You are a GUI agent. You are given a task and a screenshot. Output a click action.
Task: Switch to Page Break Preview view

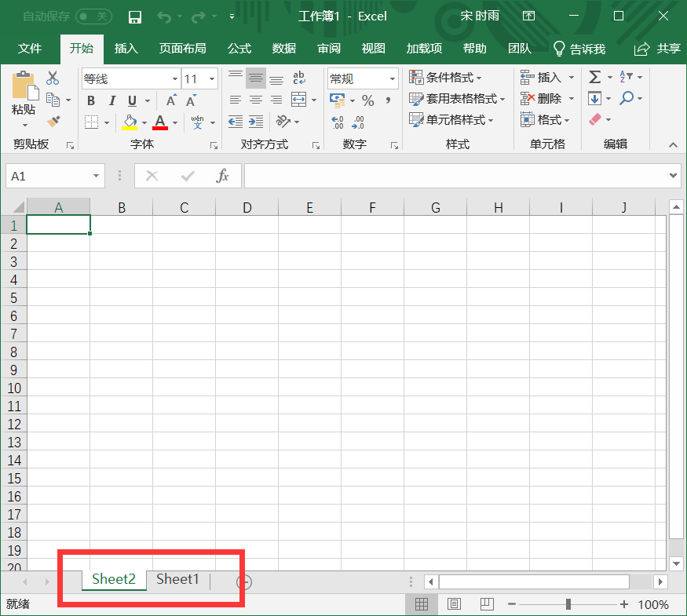pyautogui.click(x=487, y=604)
